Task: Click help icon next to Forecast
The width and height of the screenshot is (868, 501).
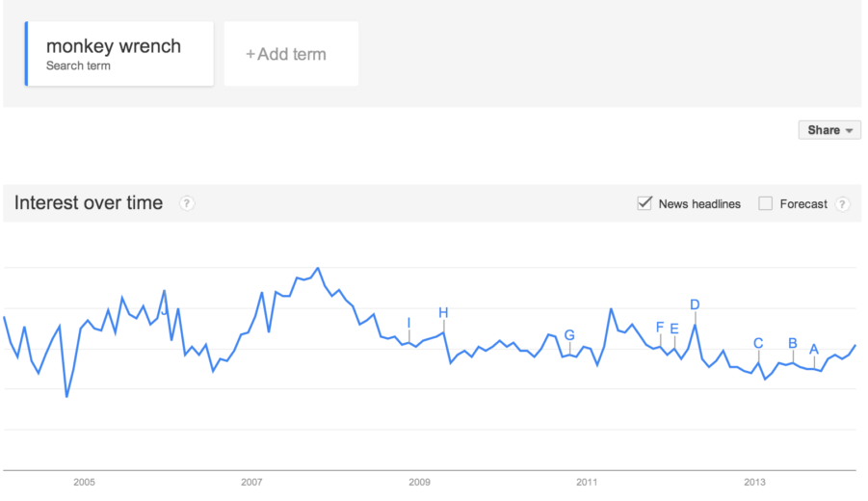Action: [x=843, y=203]
